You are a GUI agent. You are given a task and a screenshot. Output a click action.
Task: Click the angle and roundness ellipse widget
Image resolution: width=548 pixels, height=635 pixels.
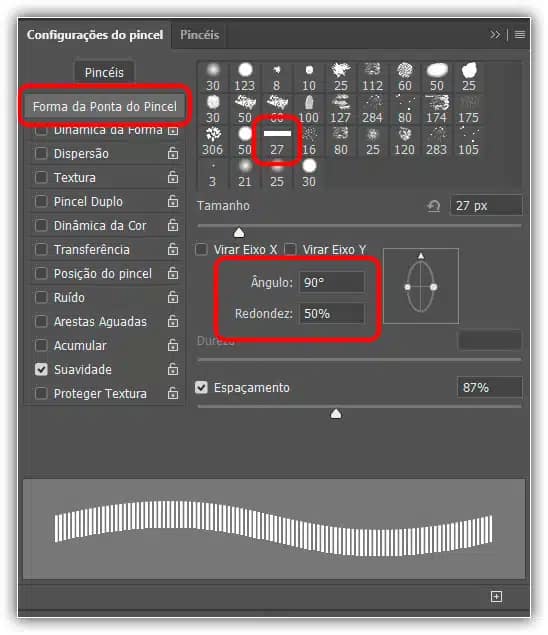(x=421, y=286)
